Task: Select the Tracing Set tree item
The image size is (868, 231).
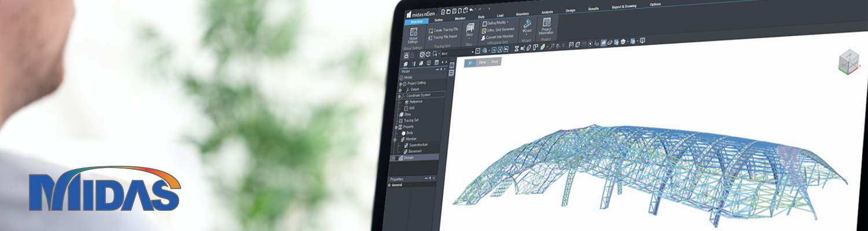Action: pos(411,120)
